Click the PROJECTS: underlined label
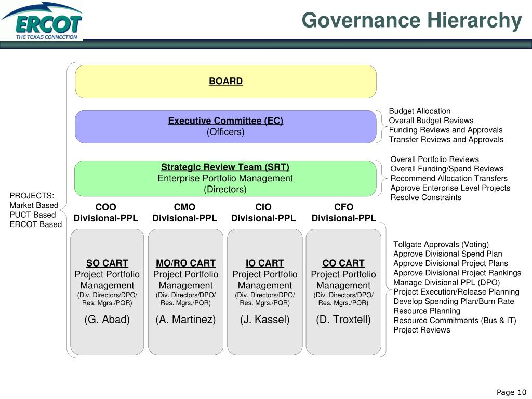This screenshot has height=399, width=532. [x=32, y=196]
